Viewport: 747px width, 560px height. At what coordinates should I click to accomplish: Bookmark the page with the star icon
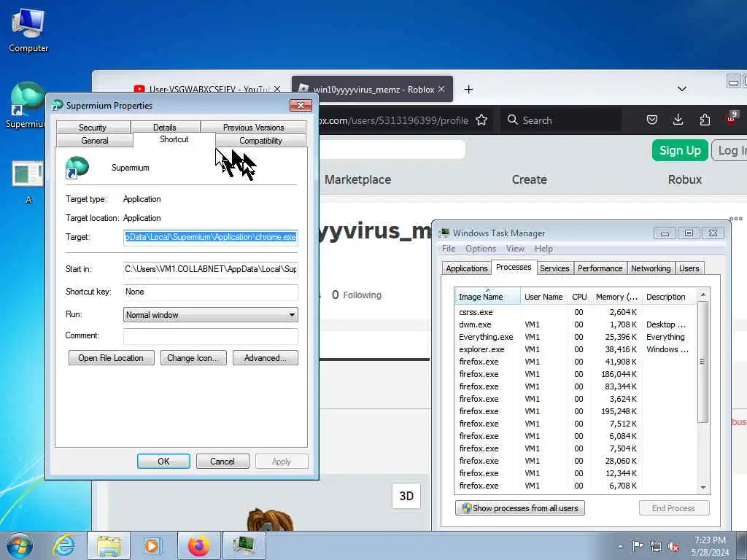coord(481,120)
